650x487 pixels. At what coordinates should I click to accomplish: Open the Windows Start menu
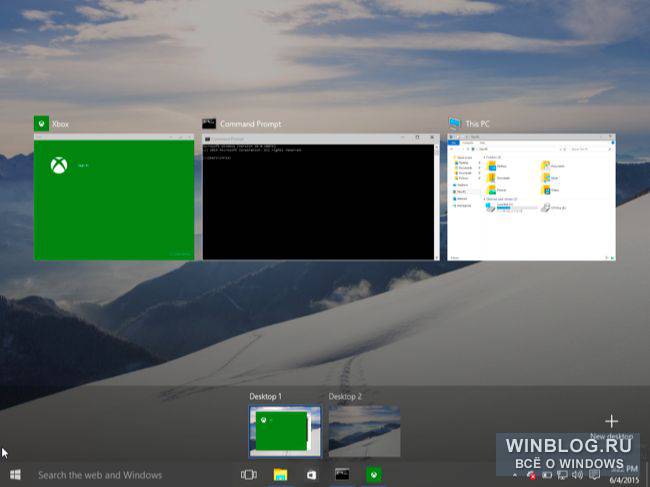click(x=15, y=475)
